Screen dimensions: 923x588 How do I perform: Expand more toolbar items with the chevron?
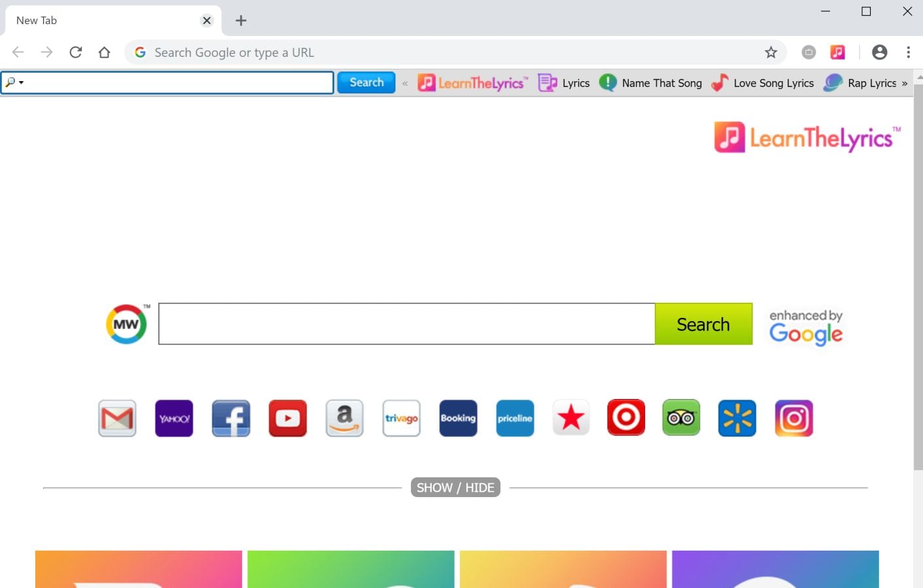(x=905, y=83)
